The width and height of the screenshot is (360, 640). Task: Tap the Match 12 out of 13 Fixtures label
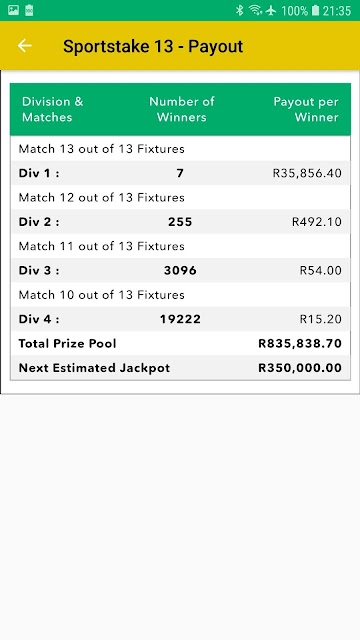(x=102, y=198)
